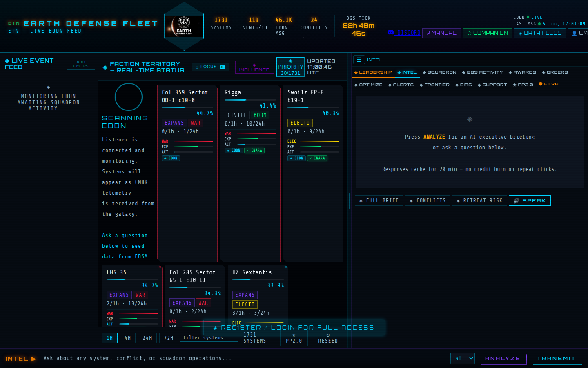Click the BOOM state tag on Rigga
The height and width of the screenshot is (368, 588).
coord(260,115)
